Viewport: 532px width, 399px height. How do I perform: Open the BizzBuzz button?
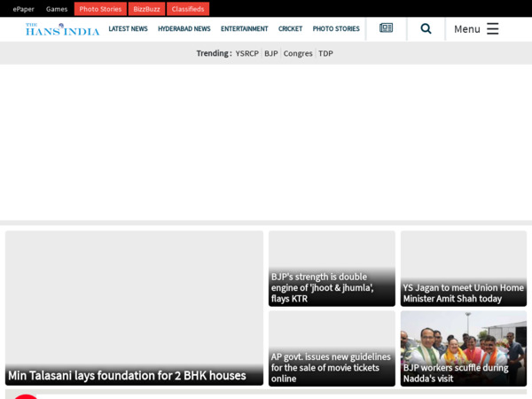point(146,9)
